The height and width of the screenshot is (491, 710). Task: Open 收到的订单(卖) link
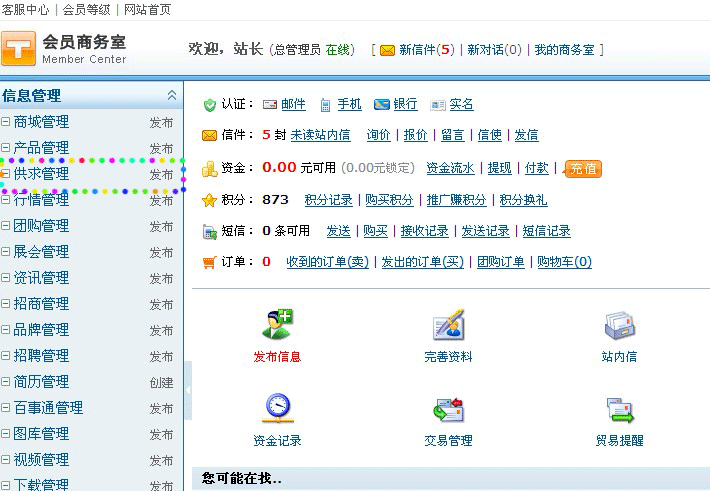click(327, 262)
